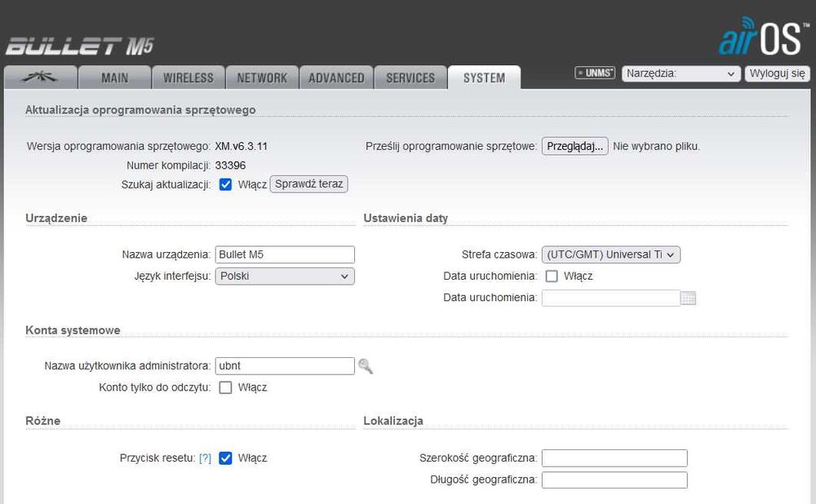The image size is (816, 504).
Task: Click the Bullet M5 logo
Action: click(x=80, y=46)
